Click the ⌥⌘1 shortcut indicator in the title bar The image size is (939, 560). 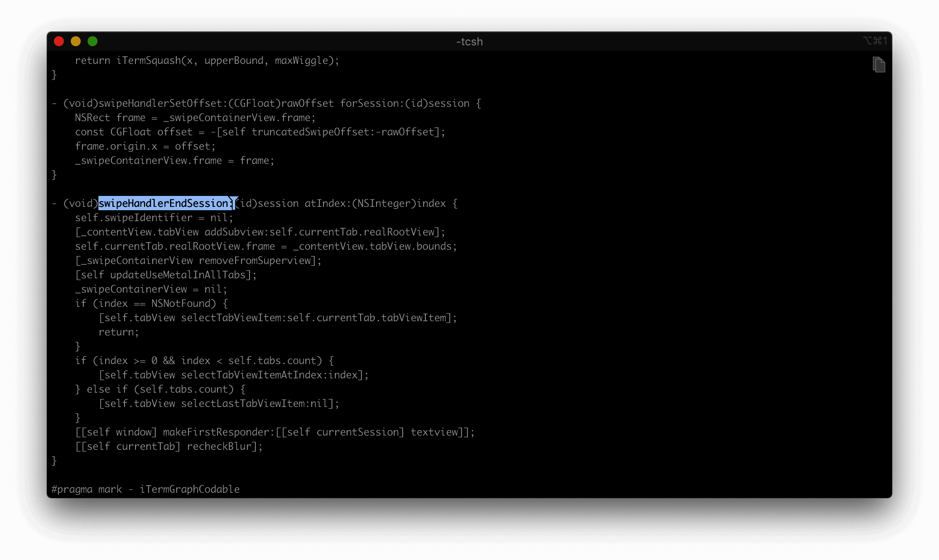coord(875,41)
